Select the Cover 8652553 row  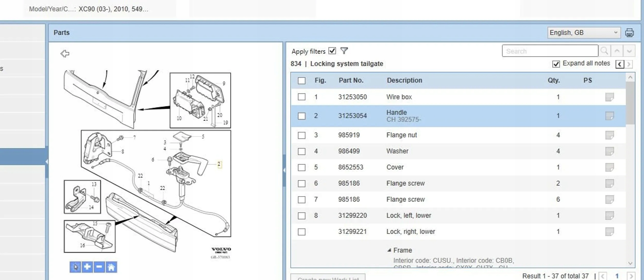pyautogui.click(x=395, y=167)
